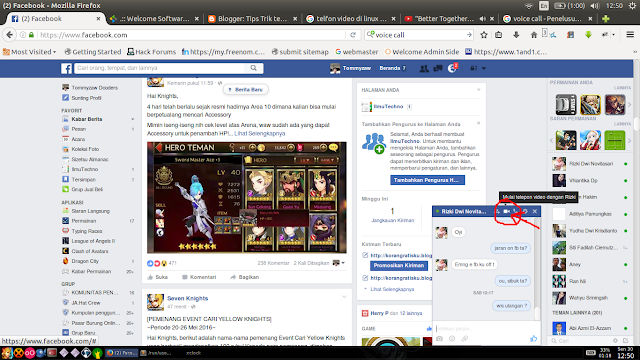
Task: Open the post audience selector dropdown
Action: coord(339,263)
